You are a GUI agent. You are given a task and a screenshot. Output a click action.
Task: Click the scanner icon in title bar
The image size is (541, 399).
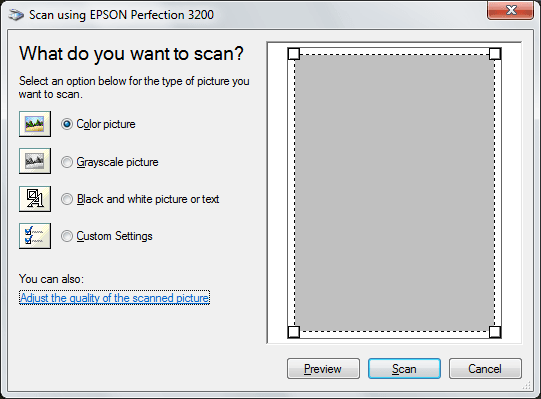[x=16, y=15]
